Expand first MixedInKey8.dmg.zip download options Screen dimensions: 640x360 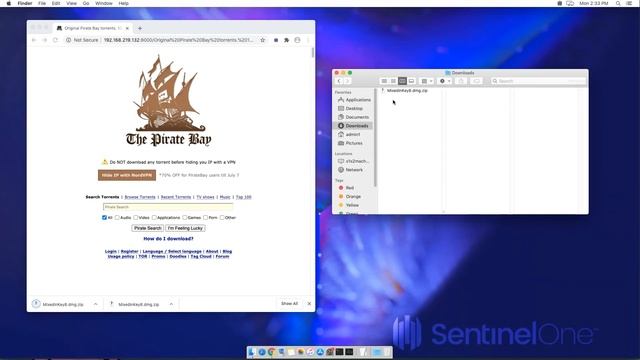point(96,304)
